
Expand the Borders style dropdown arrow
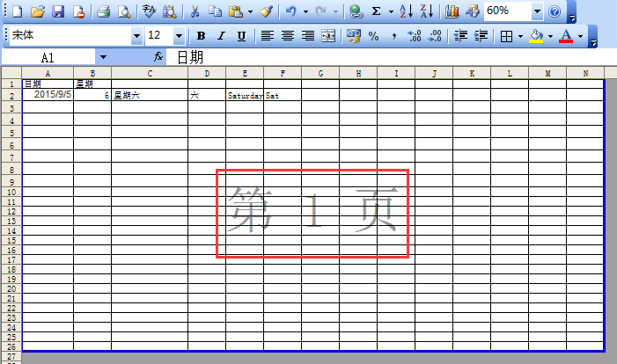[x=520, y=36]
